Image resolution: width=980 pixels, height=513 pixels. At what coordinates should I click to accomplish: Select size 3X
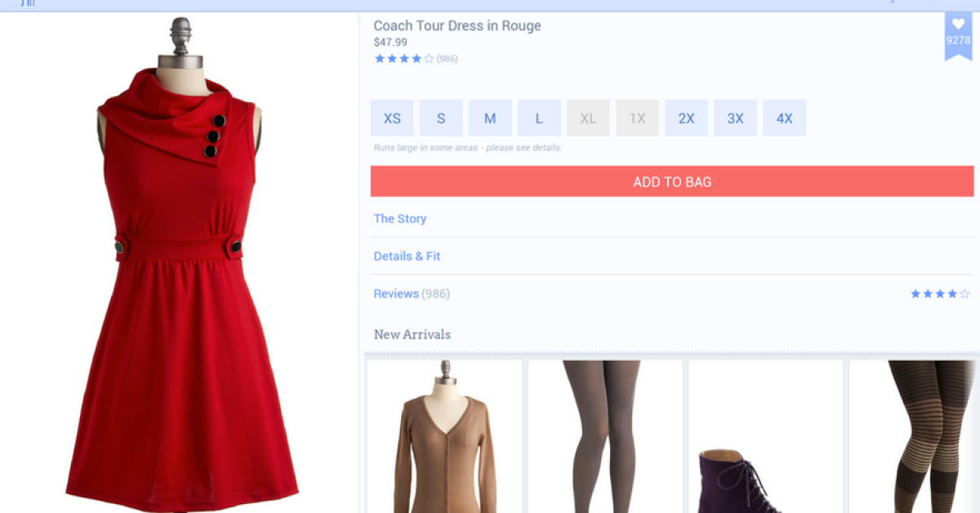coord(735,118)
